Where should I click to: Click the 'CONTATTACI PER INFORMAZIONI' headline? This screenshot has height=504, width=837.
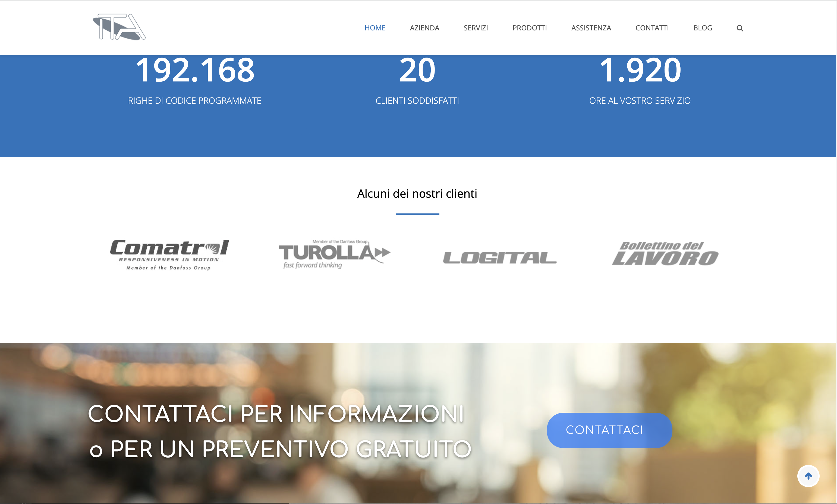tap(276, 414)
